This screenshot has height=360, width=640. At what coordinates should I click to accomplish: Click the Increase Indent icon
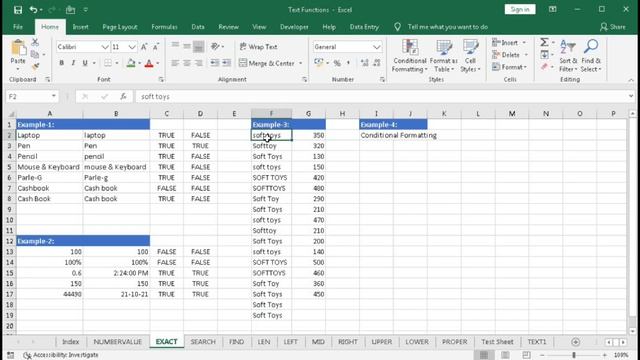pos(226,63)
